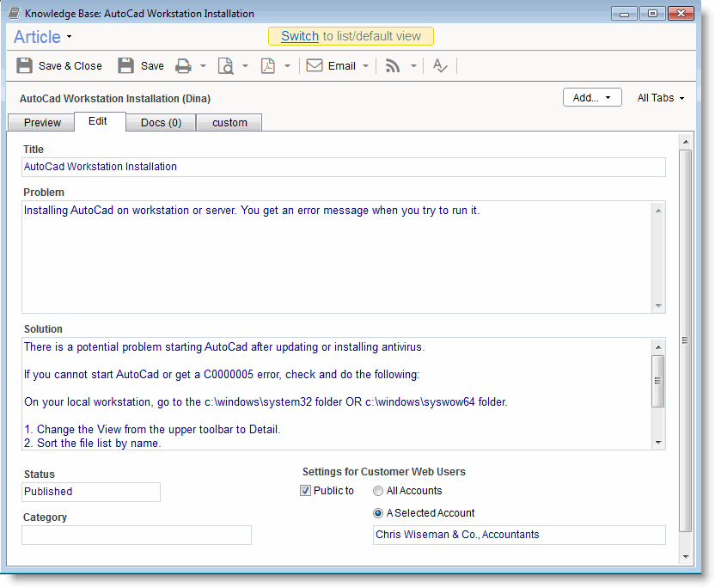715x588 pixels.
Task: Open the Docs (0) tab
Action: click(x=160, y=122)
